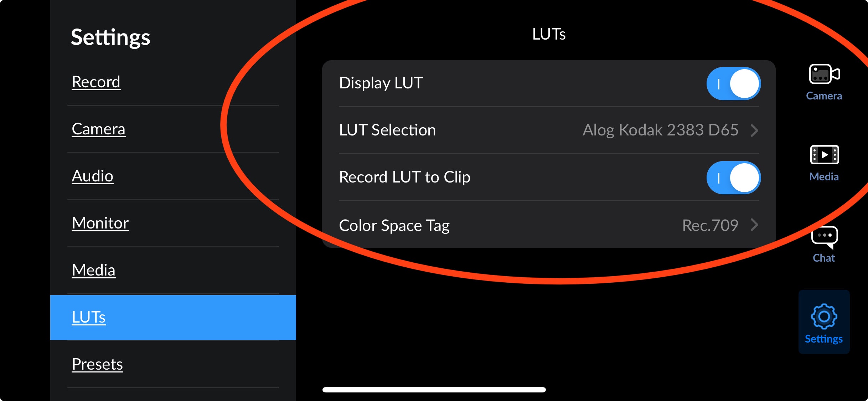Disable the Record LUT to Clip switch
This screenshot has width=868, height=401.
coord(733,178)
